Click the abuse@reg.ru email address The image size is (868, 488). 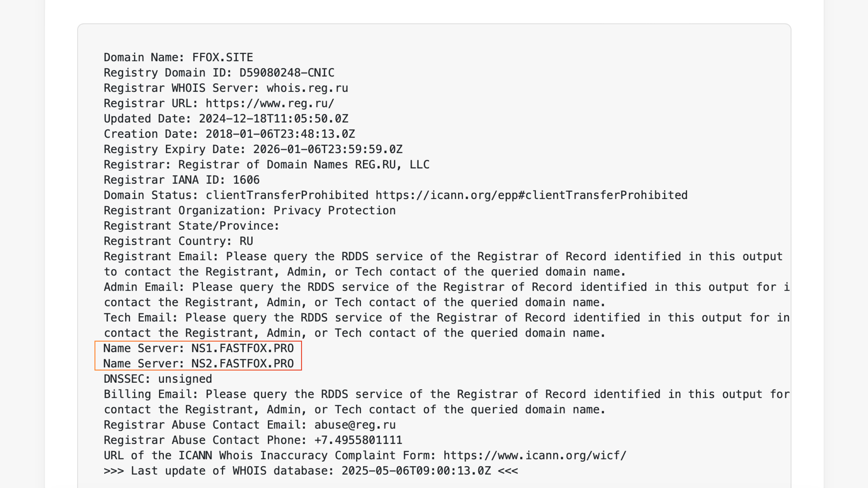pos(355,425)
